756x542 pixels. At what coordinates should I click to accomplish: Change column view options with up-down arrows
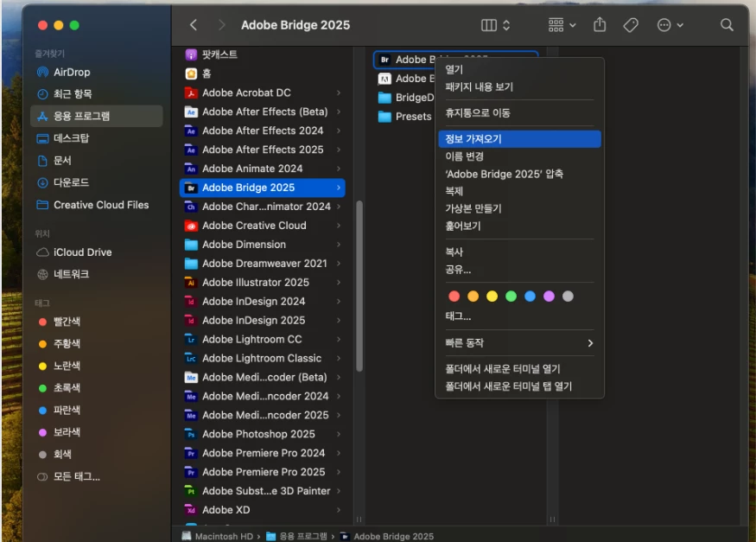506,25
